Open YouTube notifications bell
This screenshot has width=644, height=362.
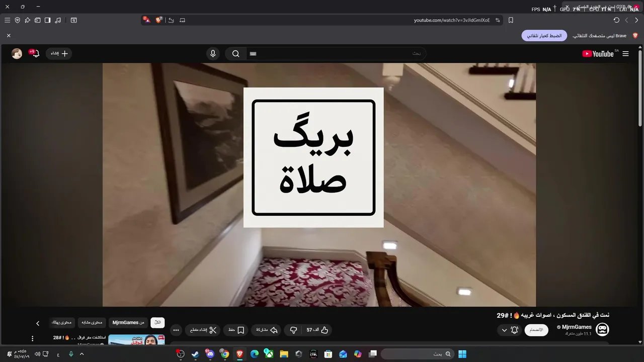click(x=35, y=53)
